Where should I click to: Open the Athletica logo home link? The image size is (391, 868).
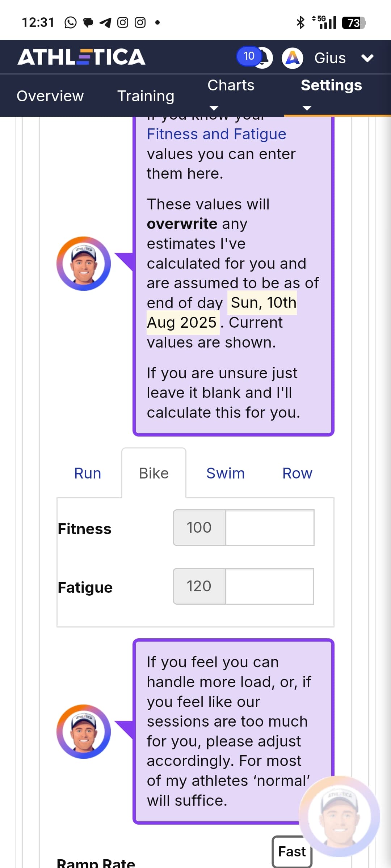point(81,57)
